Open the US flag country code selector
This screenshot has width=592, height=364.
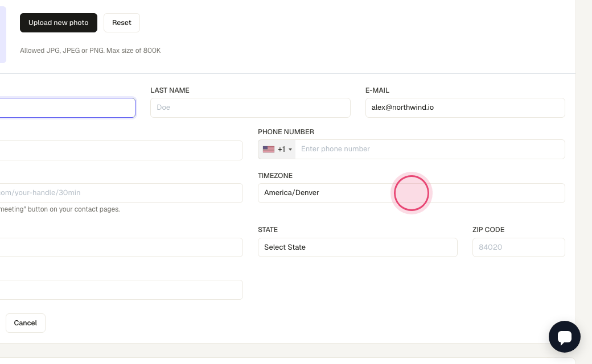pos(277,150)
